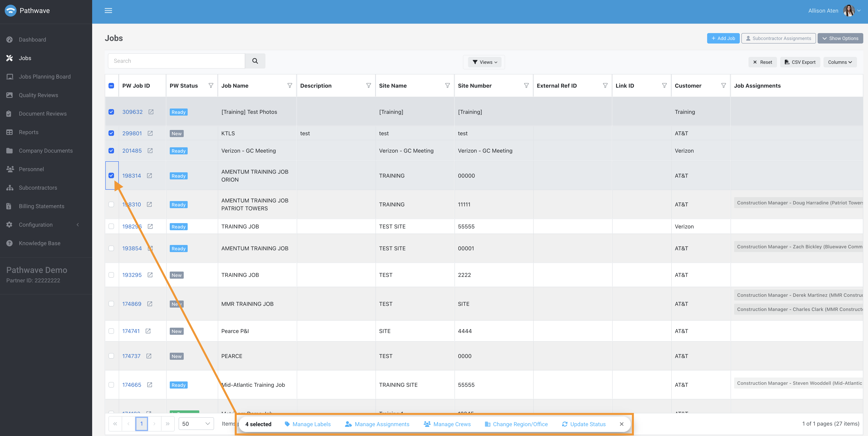Expand the Configuration sidebar menu
Viewport: 868px width, 436px height.
[x=46, y=225]
